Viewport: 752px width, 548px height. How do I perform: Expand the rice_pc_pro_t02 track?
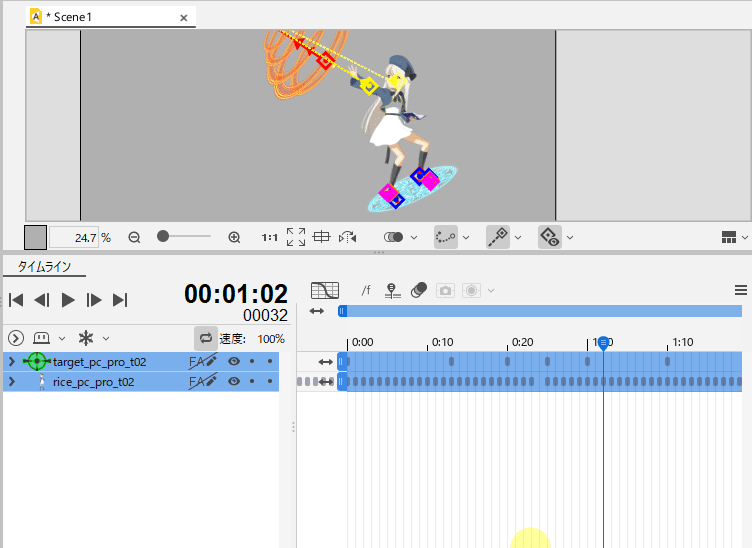click(12, 382)
